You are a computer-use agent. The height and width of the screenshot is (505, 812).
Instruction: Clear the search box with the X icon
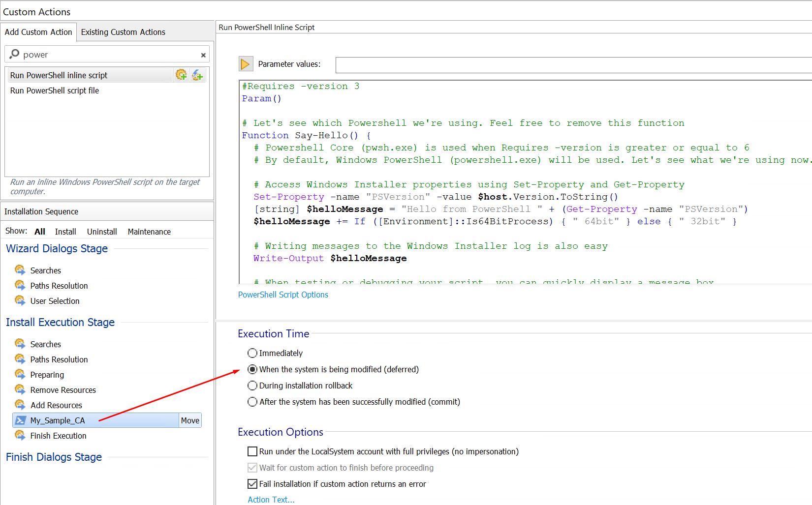pyautogui.click(x=203, y=55)
